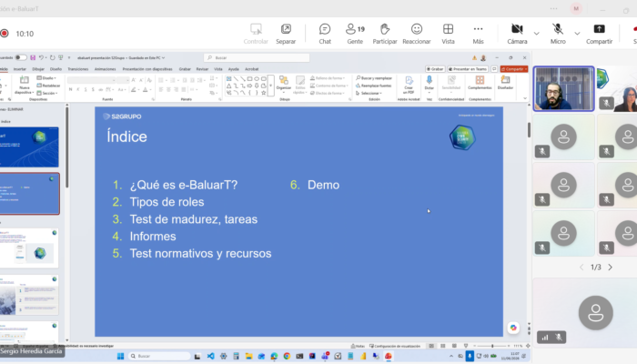Viewport: 637px width, 364px height.
Task: Open the Customize Quick Access Toolbar arrow
Action: coord(69,57)
